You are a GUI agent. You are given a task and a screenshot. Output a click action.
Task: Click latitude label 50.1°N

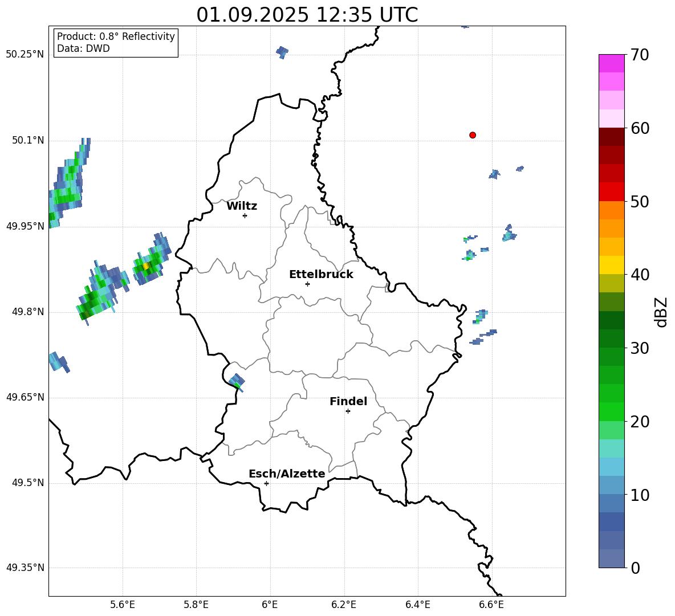28,141
